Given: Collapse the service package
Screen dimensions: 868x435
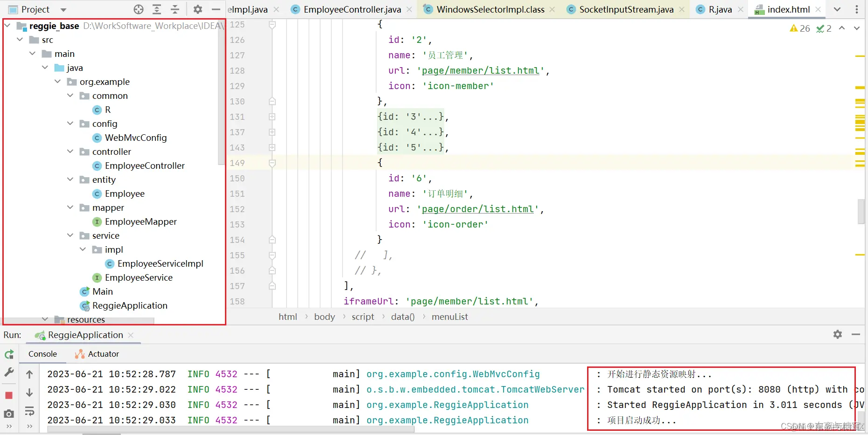Looking at the screenshot, I should (x=70, y=235).
